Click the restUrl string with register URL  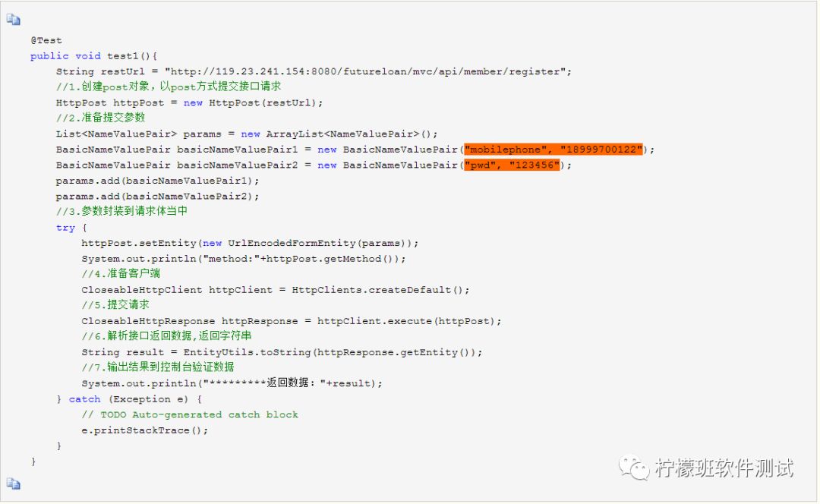click(365, 71)
